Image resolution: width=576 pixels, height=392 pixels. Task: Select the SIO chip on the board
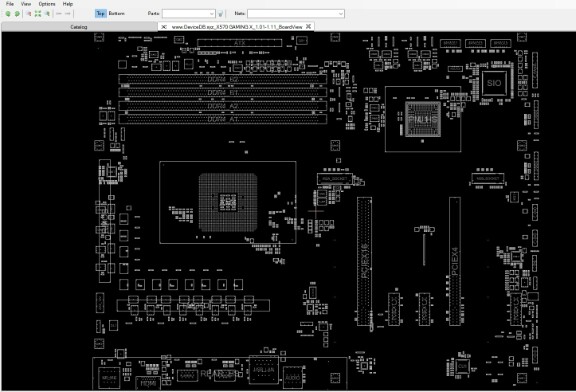(x=494, y=83)
